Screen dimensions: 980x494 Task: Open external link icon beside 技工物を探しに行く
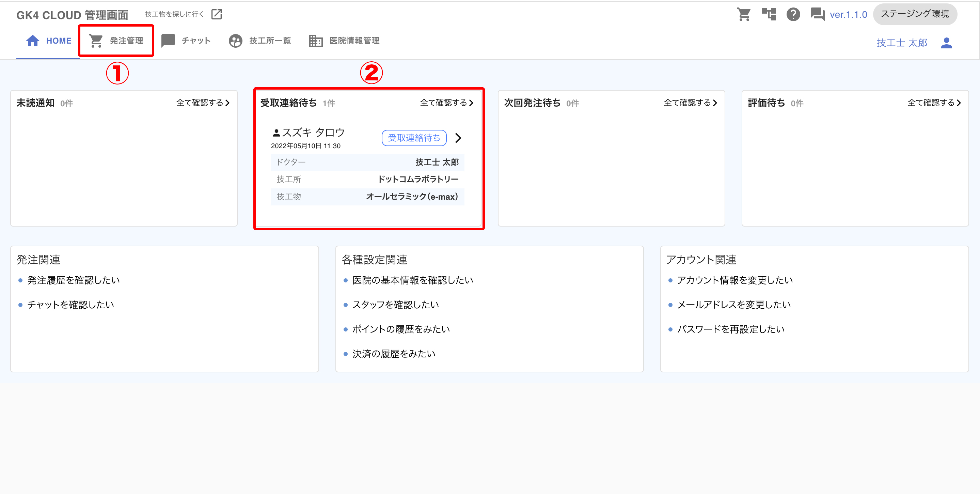[217, 14]
